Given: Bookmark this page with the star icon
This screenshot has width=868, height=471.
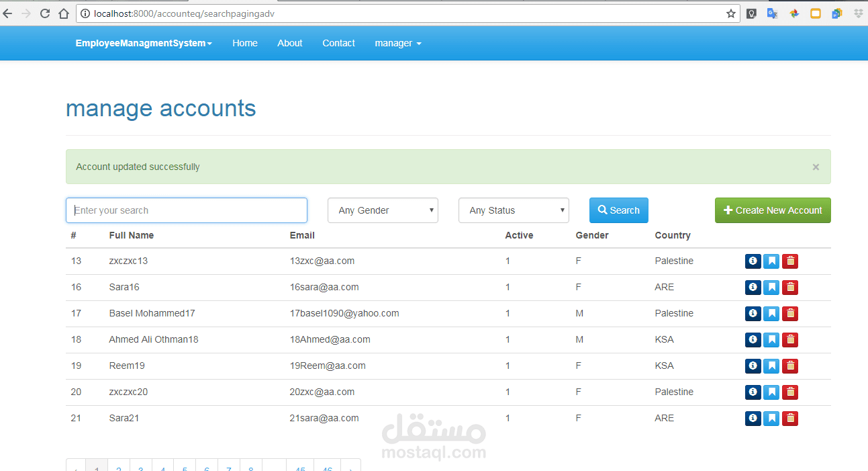Looking at the screenshot, I should [x=730, y=13].
